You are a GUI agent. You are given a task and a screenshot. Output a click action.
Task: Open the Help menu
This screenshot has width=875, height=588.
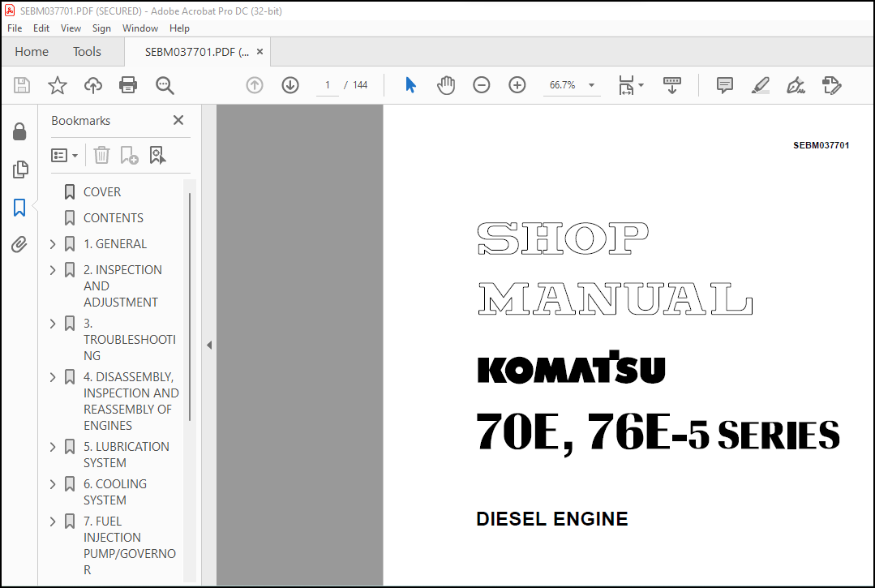(180, 28)
